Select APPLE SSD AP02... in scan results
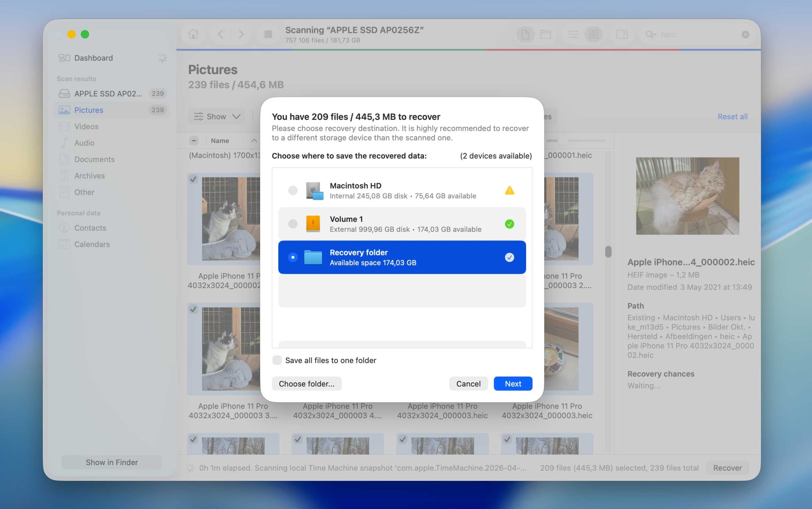Image resolution: width=812 pixels, height=509 pixels. tap(111, 94)
